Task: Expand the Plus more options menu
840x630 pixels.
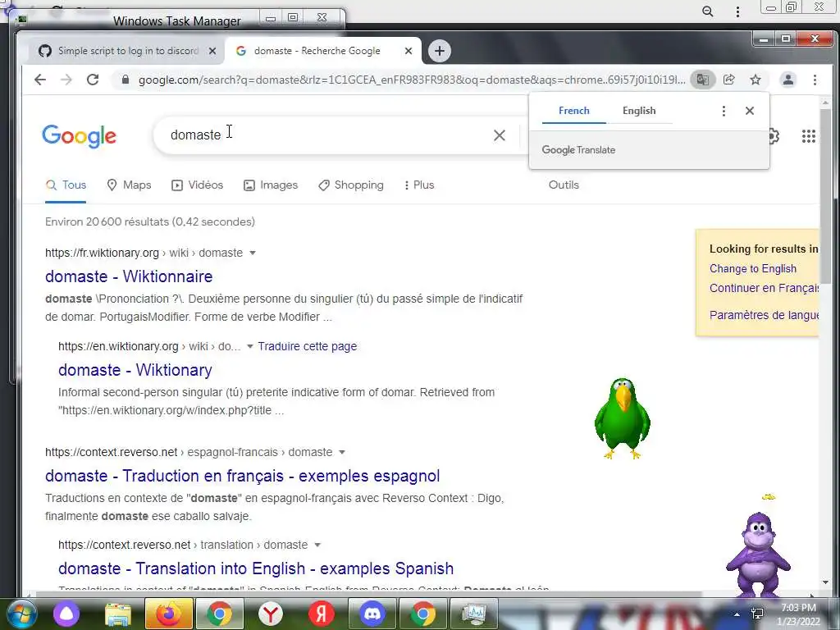Action: (x=419, y=185)
